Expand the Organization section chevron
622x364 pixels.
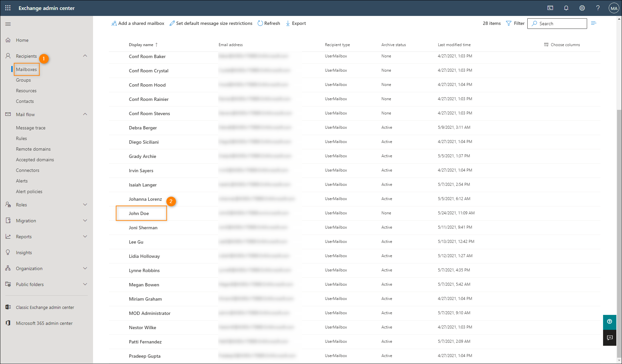pos(85,268)
